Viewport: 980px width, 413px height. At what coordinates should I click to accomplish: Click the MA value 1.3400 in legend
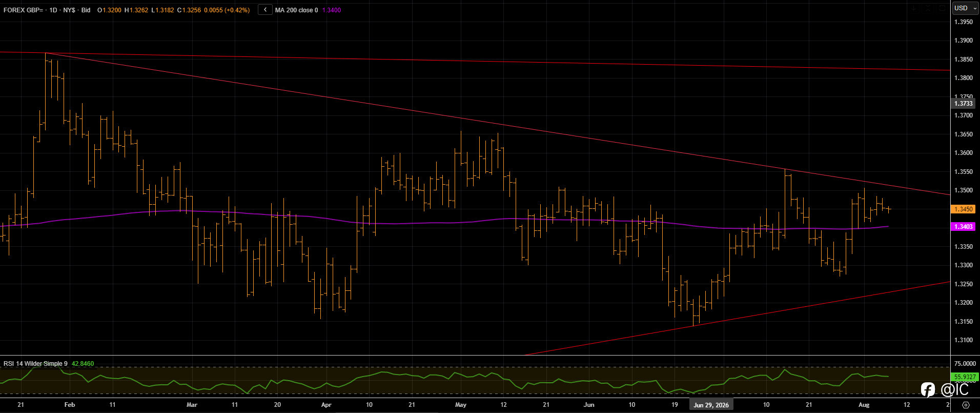point(332,10)
